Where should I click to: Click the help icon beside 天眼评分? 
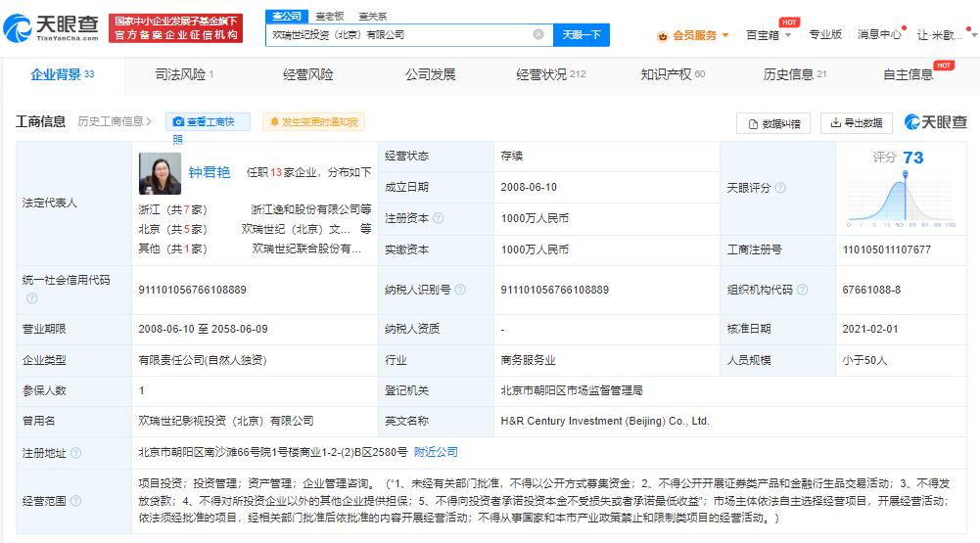(780, 188)
